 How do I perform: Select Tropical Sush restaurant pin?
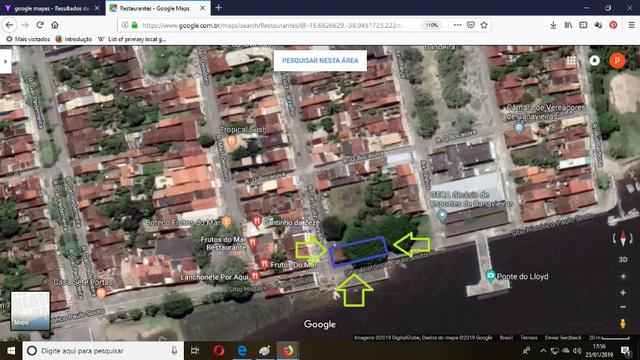pyautogui.click(x=231, y=141)
